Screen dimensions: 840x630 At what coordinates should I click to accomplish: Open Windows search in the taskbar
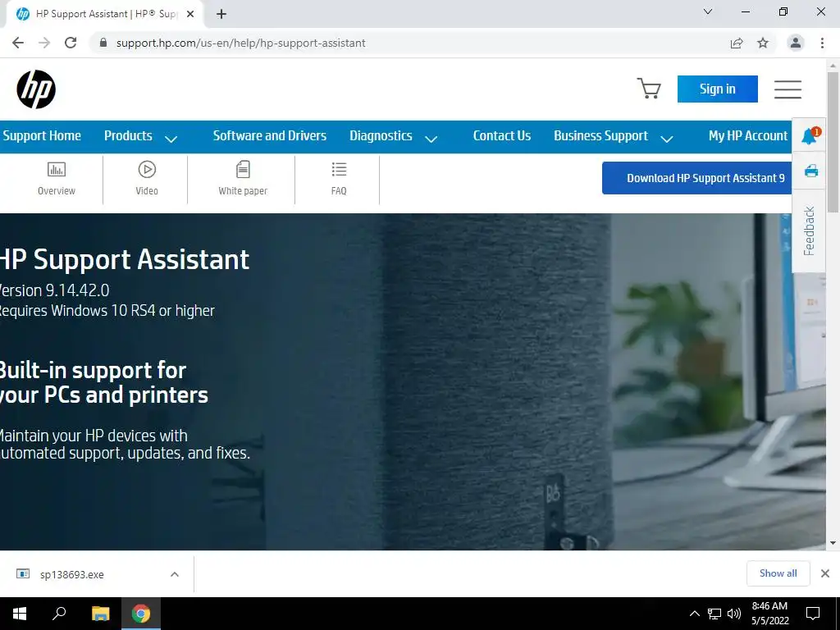tap(59, 614)
